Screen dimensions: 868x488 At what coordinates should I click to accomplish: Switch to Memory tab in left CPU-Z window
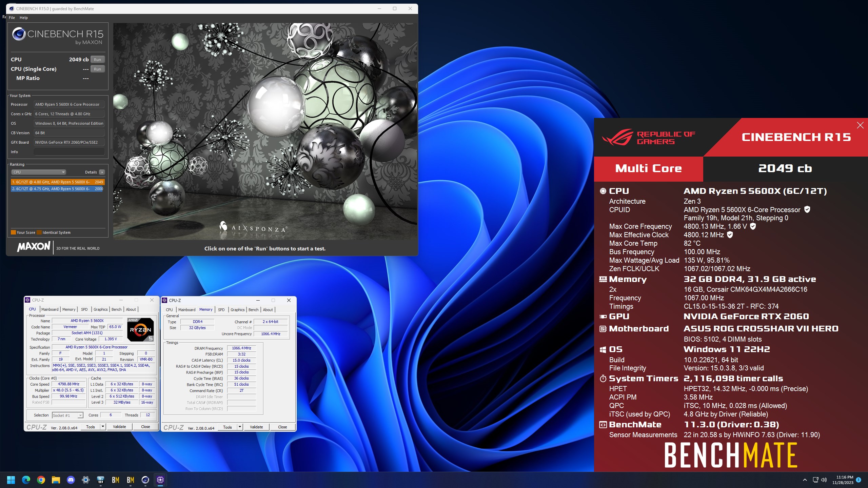69,309
